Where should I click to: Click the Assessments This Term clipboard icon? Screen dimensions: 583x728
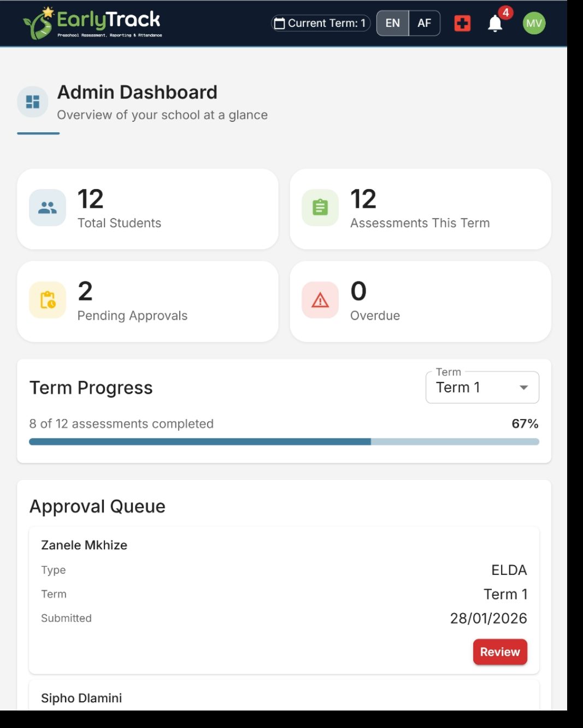(320, 207)
